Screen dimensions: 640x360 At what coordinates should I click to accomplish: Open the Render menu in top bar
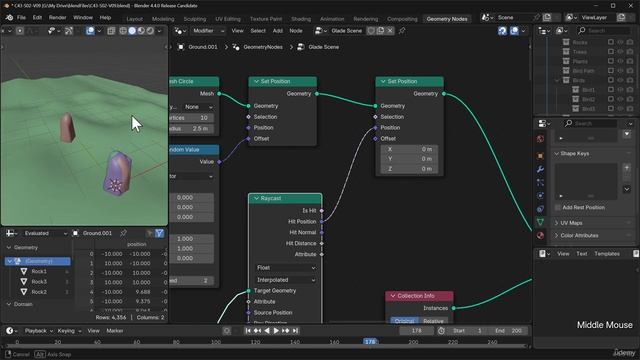pyautogui.click(x=58, y=18)
